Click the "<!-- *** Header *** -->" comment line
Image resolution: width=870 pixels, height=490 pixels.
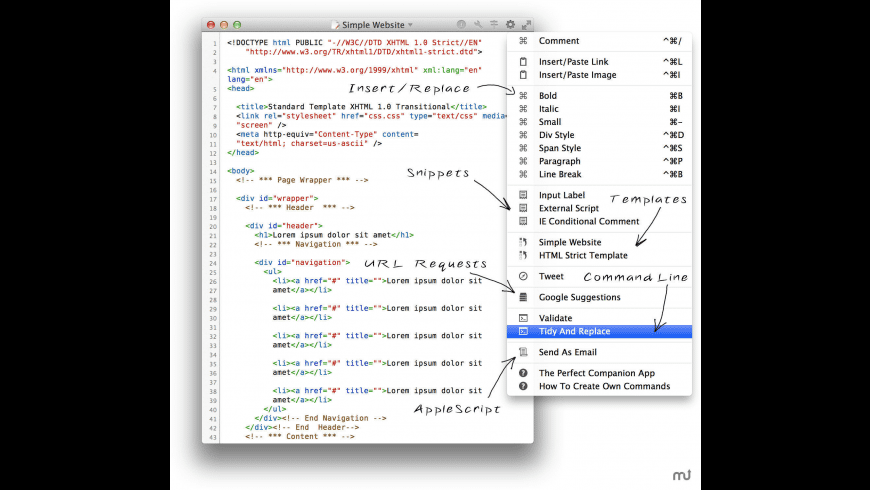(300, 208)
